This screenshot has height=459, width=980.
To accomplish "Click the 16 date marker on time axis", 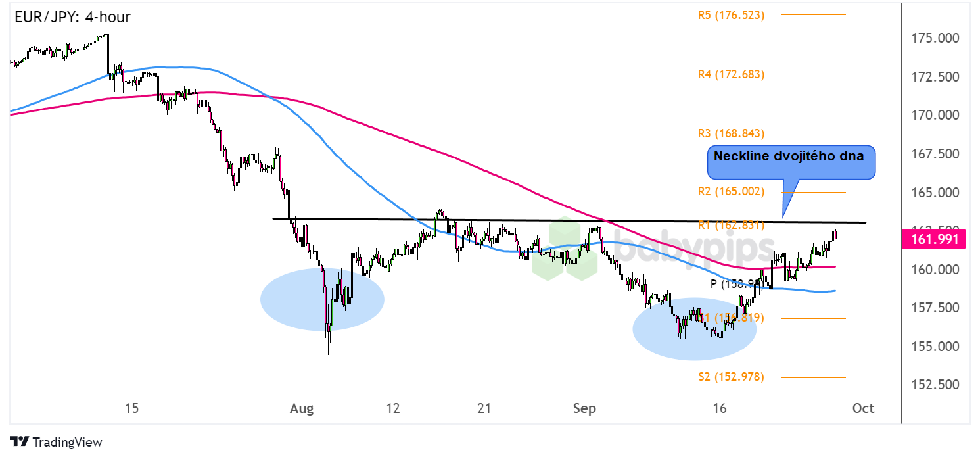I will [720, 408].
